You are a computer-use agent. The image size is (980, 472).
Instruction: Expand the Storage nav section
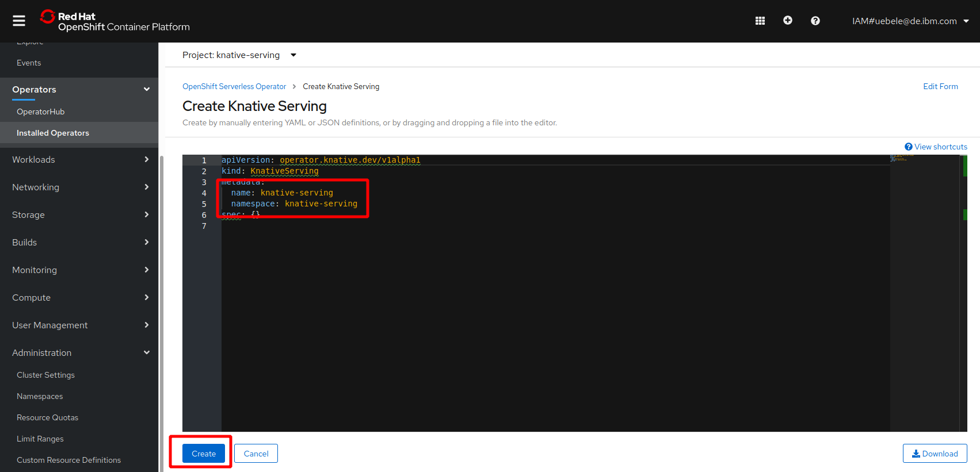point(79,215)
